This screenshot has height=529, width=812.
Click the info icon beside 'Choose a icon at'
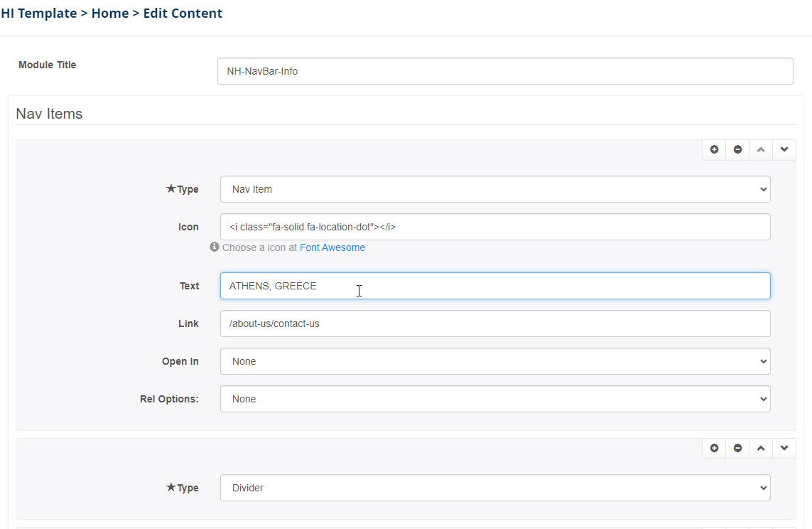coord(214,247)
